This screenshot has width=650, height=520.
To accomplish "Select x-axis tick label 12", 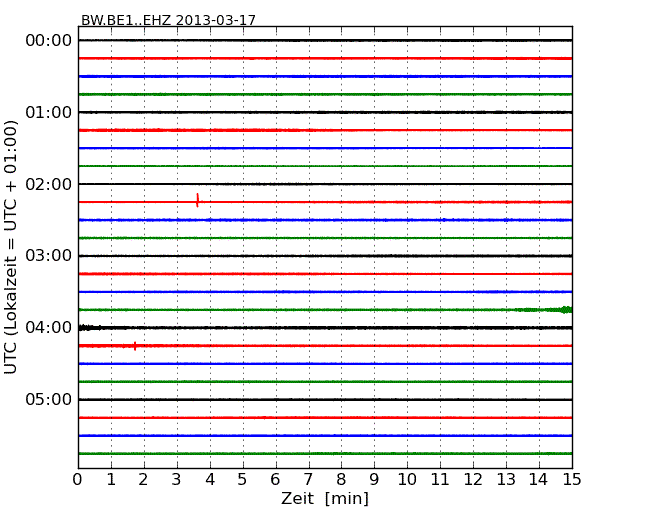I will click(x=473, y=480).
